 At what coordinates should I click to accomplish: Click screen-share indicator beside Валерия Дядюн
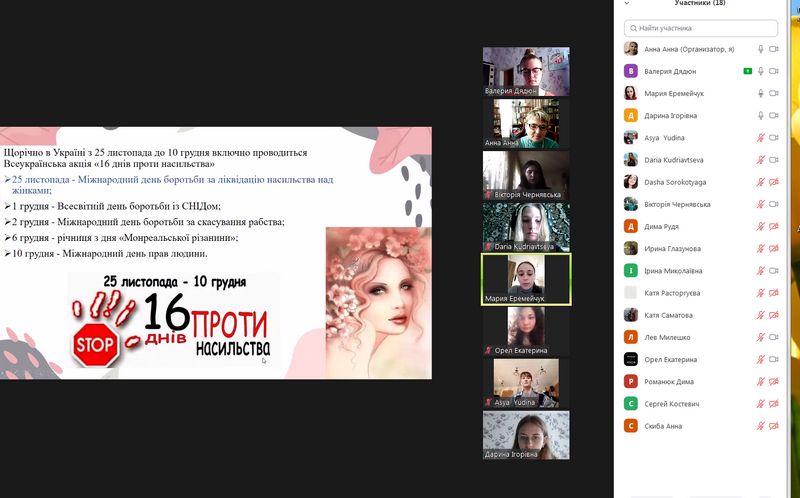click(747, 71)
